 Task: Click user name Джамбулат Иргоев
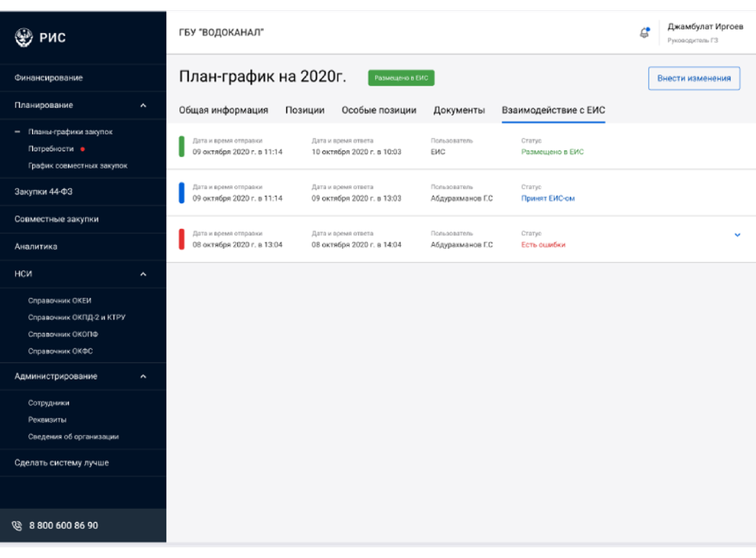[x=706, y=26]
